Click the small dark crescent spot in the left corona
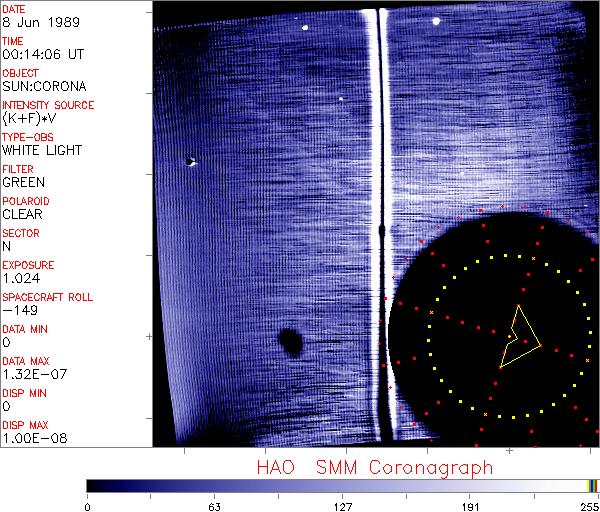This screenshot has height=512, width=600. tap(191, 160)
